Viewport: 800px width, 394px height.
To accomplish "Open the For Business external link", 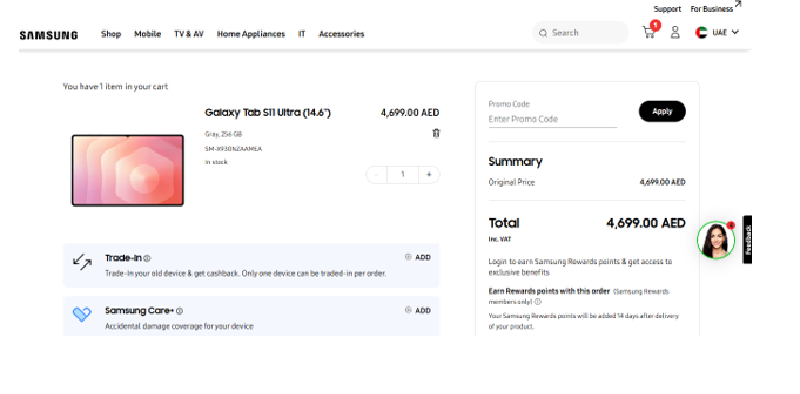I will tap(716, 8).
